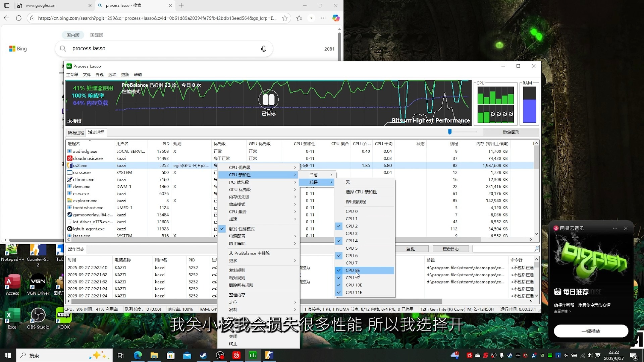The height and width of the screenshot is (362, 644).
Task: Open VGN Driver desktop shortcut
Action: 38,285
